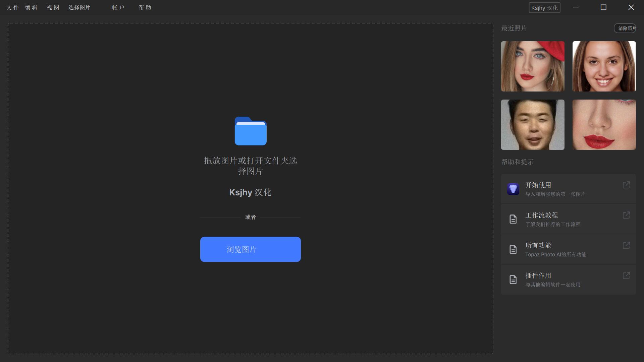Open the 帮助 menu

click(145, 7)
